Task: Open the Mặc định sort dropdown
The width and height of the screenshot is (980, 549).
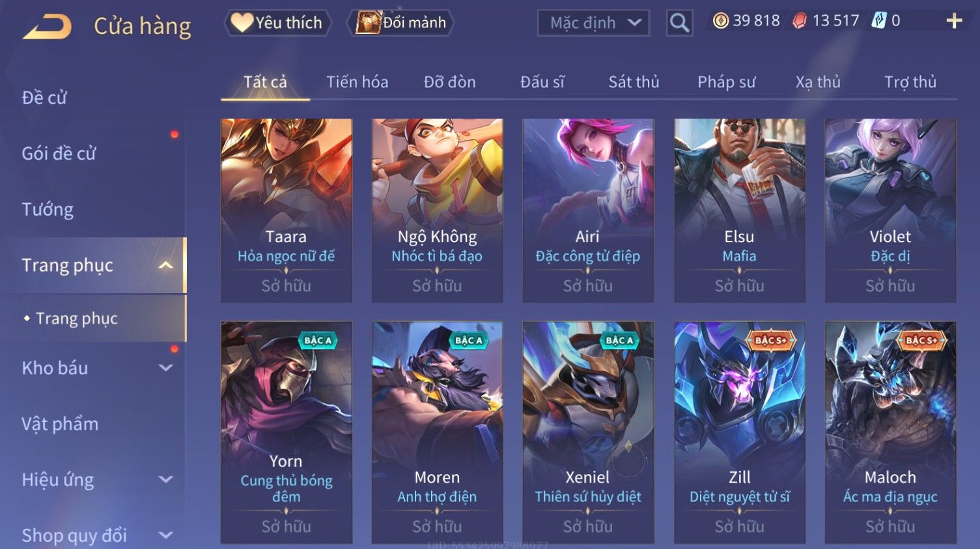Action: click(593, 23)
